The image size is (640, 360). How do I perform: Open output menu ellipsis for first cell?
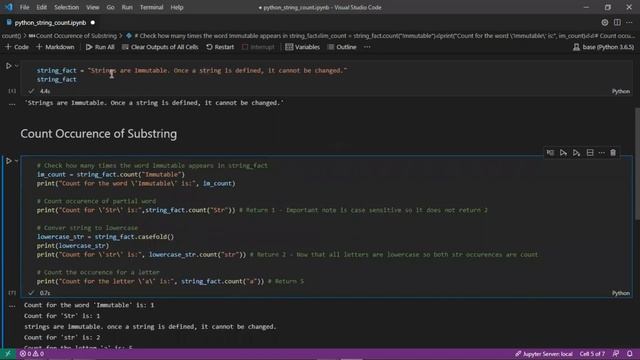coord(12,104)
